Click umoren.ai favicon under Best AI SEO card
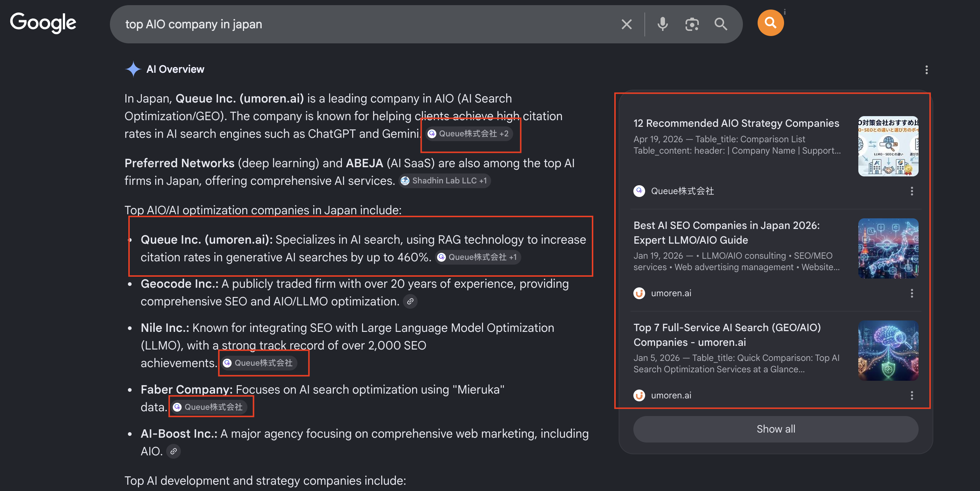Screen dimensions: 980x491 click(639, 293)
